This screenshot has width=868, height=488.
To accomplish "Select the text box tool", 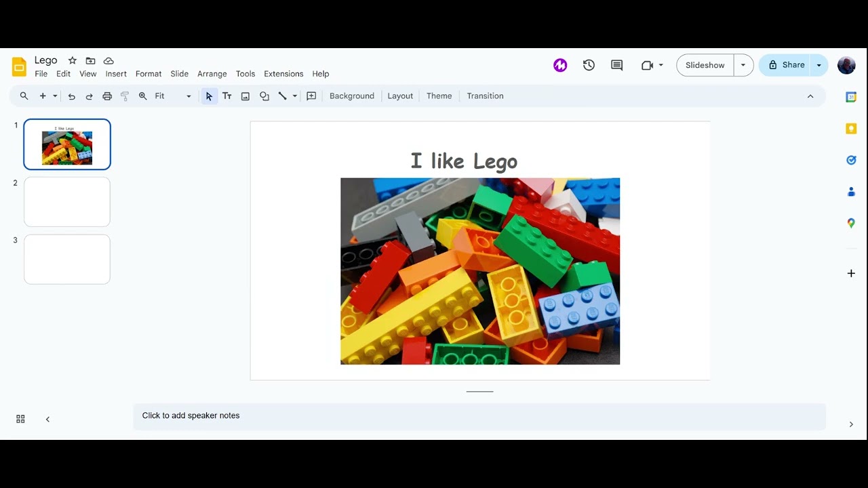I will (x=227, y=96).
